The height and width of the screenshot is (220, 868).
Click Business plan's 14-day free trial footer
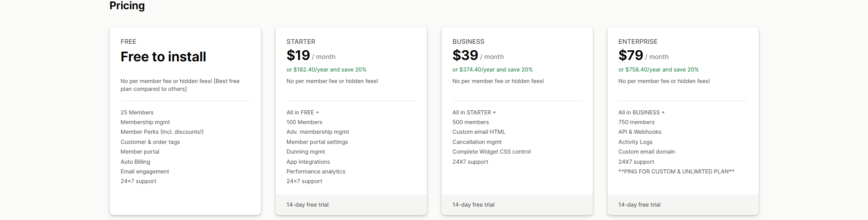pyautogui.click(x=473, y=205)
